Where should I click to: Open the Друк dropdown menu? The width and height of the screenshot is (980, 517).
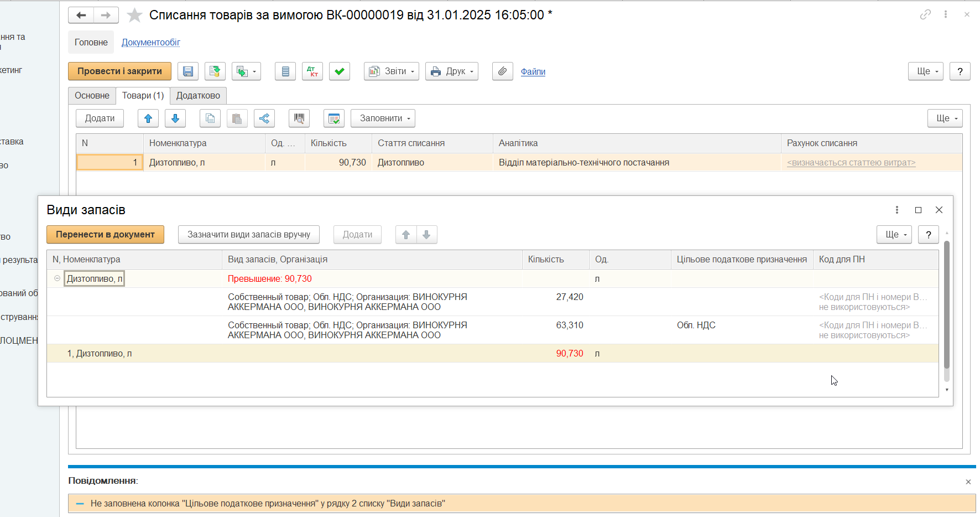[452, 71]
